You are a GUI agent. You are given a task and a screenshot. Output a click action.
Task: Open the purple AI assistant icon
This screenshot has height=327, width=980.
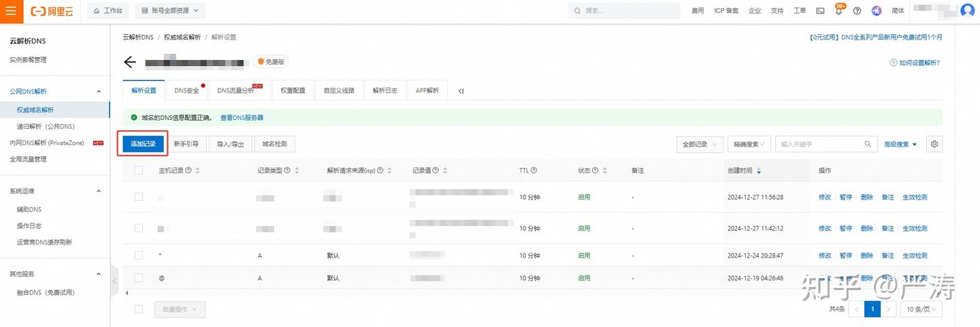coord(877,11)
